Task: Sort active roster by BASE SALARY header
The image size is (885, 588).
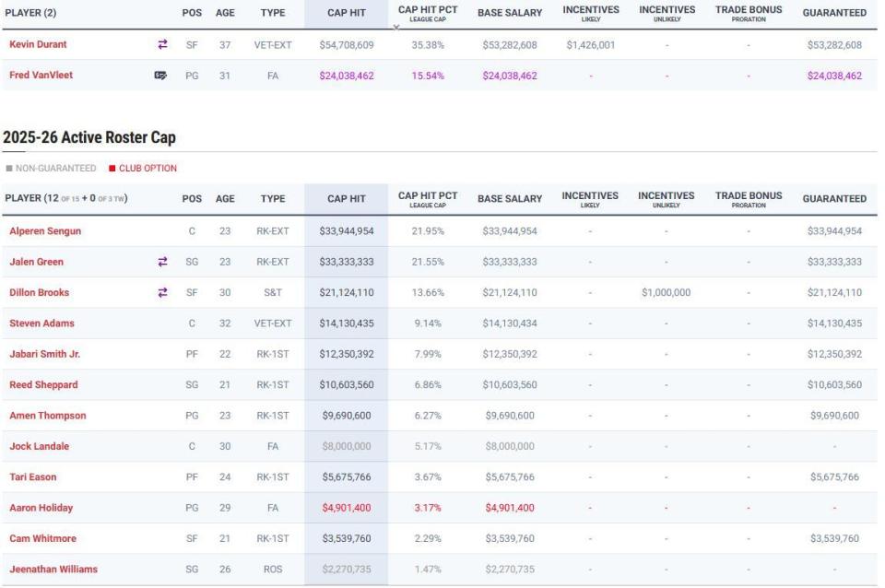Action: pyautogui.click(x=510, y=199)
